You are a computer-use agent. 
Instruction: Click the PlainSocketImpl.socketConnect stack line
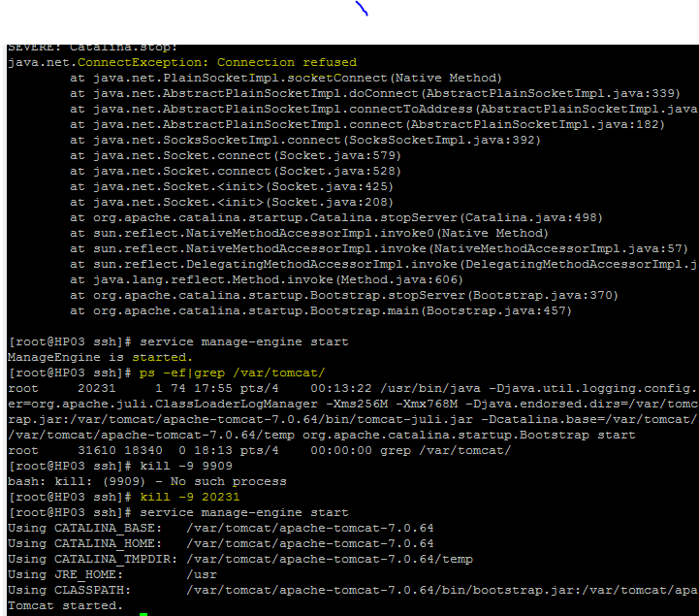point(285,78)
